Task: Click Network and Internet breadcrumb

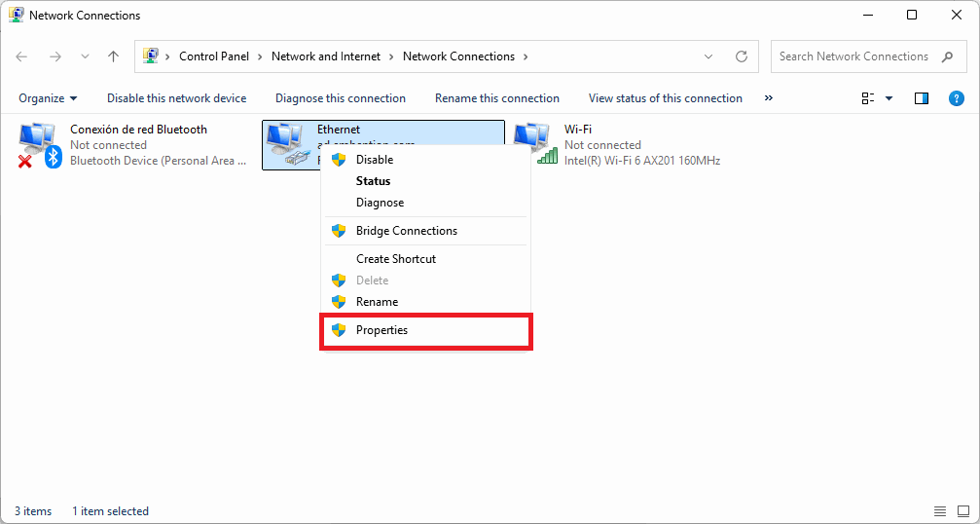Action: click(326, 56)
